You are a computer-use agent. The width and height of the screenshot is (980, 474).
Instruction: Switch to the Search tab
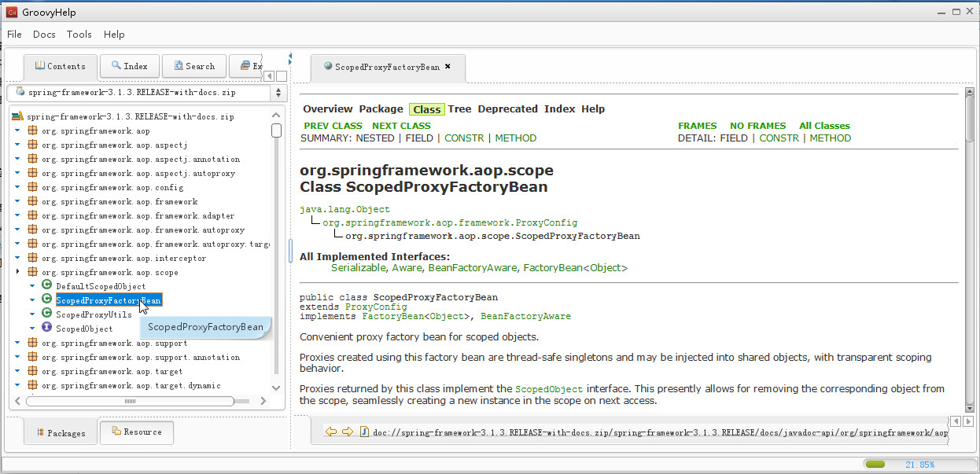(194, 66)
